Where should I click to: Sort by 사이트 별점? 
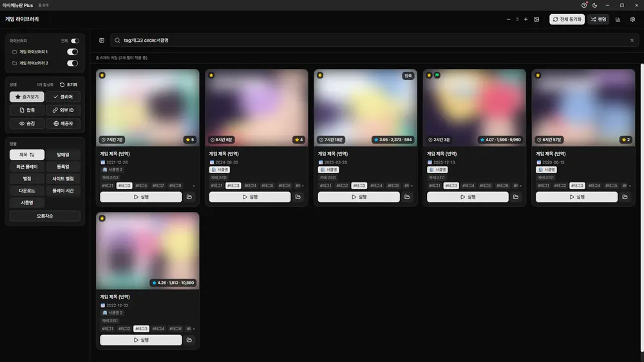coord(63,178)
